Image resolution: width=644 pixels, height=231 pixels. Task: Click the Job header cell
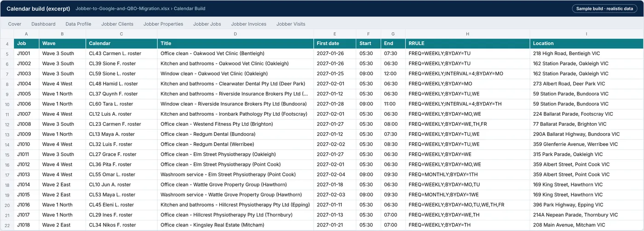click(x=27, y=44)
